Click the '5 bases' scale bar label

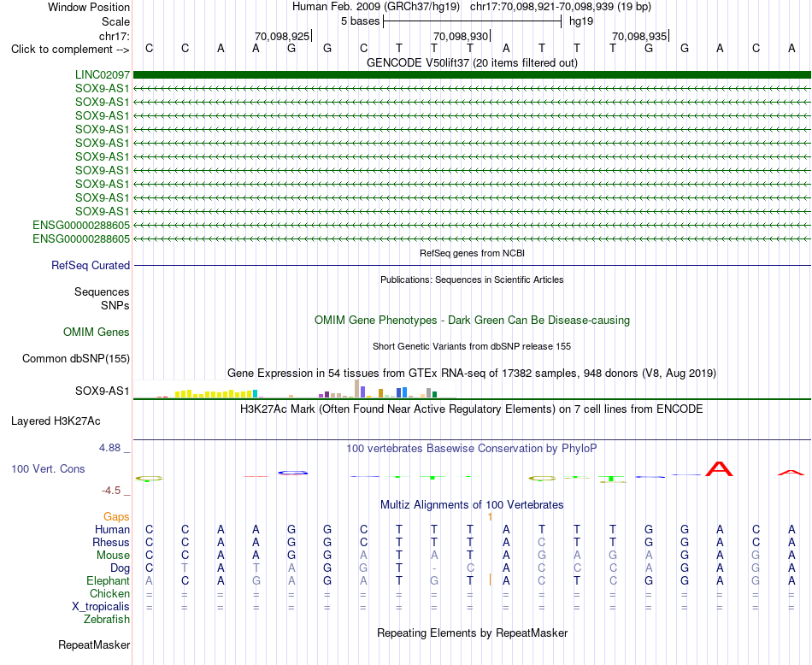(x=360, y=21)
